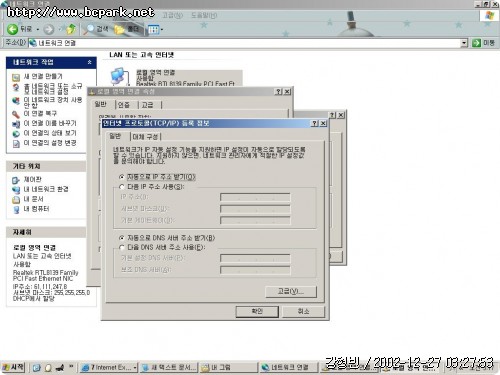Collapse the 네트워크 작업 panel chevron

pyautogui.click(x=89, y=62)
